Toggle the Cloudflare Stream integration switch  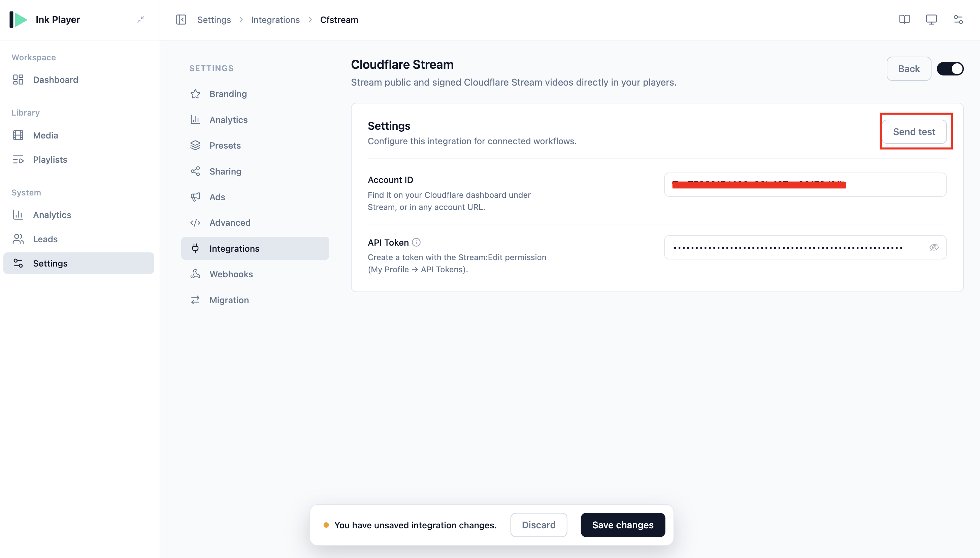pos(950,69)
